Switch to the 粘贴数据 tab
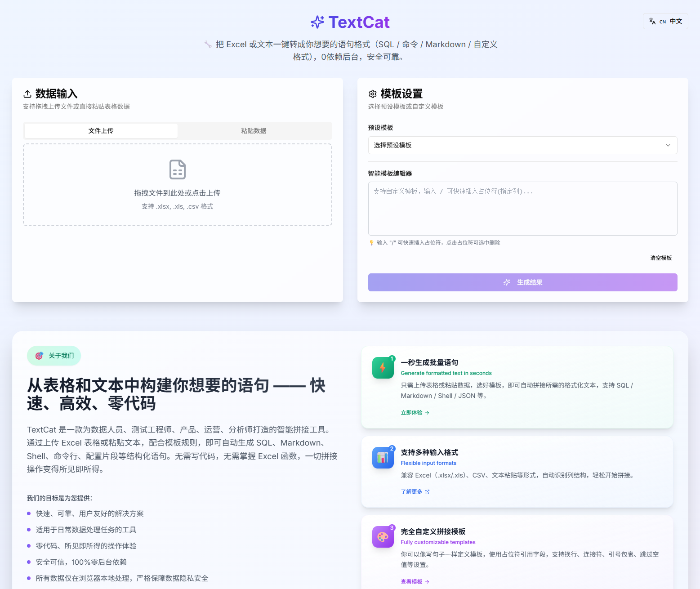This screenshot has width=700, height=589. [254, 131]
